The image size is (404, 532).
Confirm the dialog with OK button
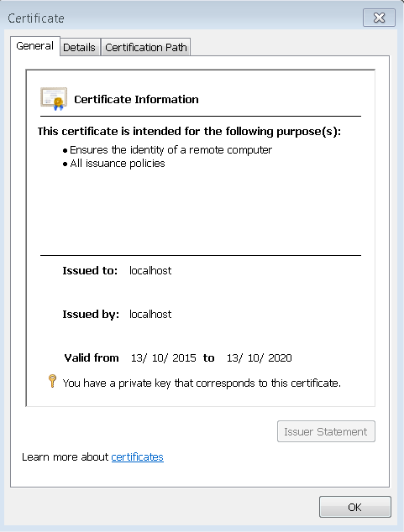pos(354,507)
